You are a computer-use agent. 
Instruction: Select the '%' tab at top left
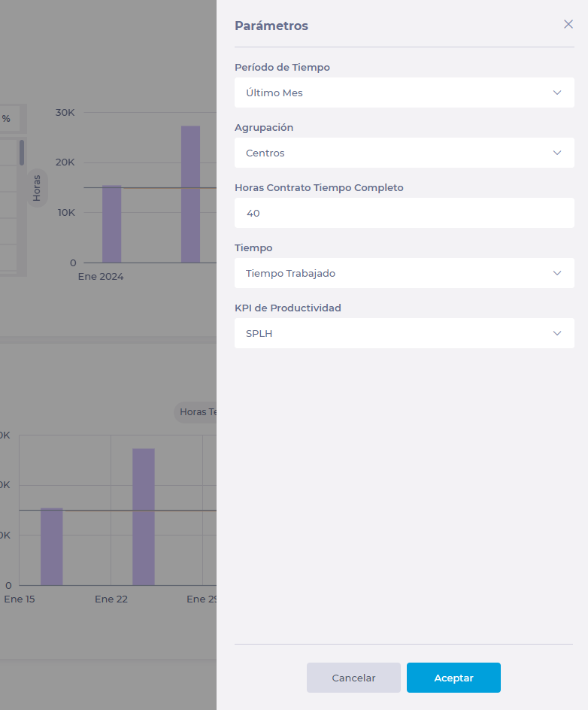[7, 119]
